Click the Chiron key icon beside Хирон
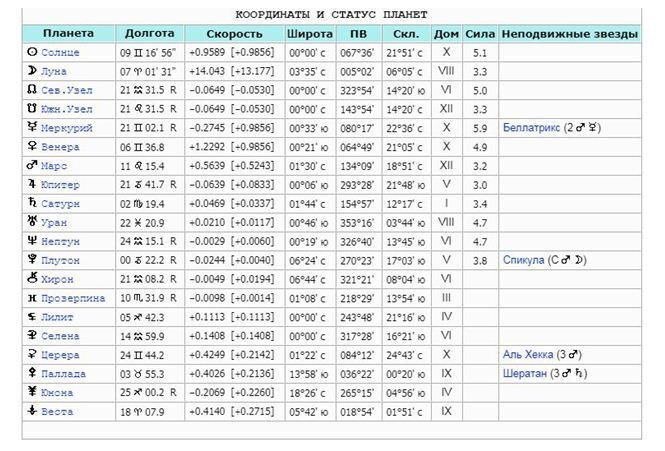This screenshot has width=665, height=451. click(32, 279)
